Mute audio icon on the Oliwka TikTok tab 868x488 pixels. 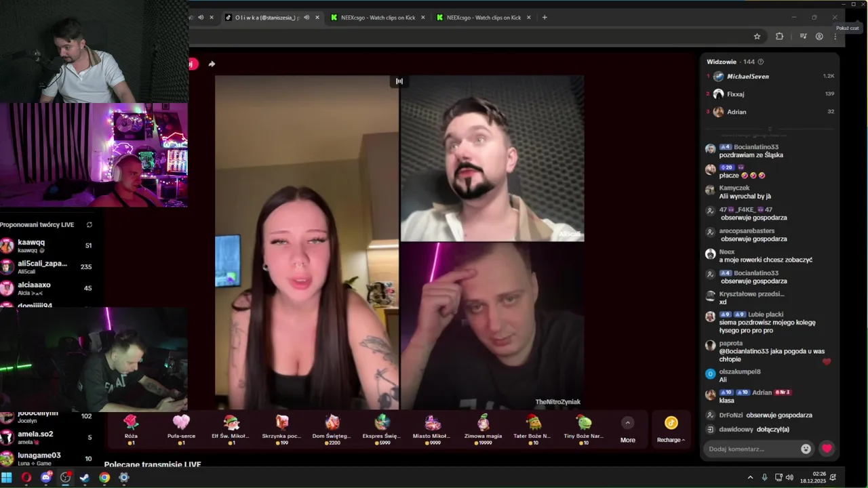pyautogui.click(x=307, y=18)
